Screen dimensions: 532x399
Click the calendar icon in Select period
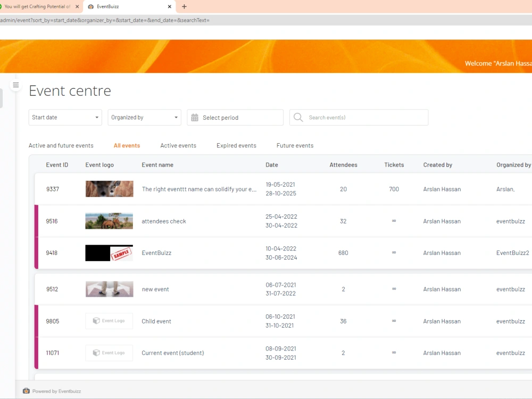pos(195,118)
